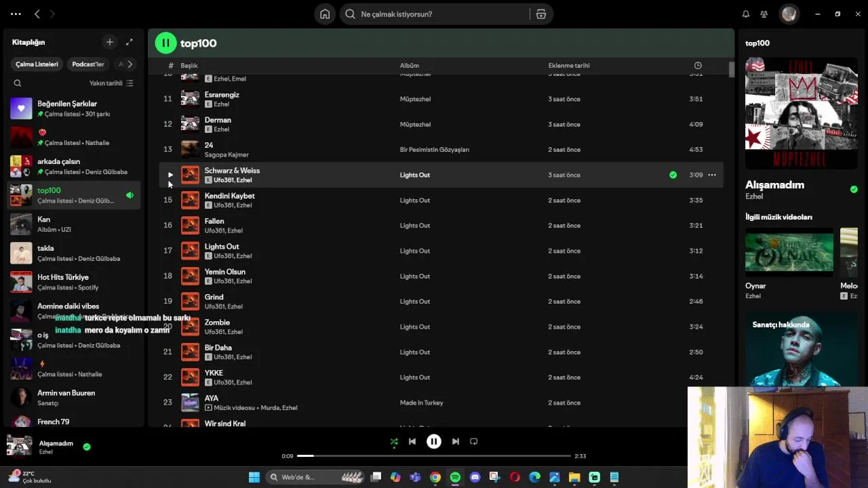Select the track Yemin Olsun
The width and height of the screenshot is (868, 488).
pos(441,276)
